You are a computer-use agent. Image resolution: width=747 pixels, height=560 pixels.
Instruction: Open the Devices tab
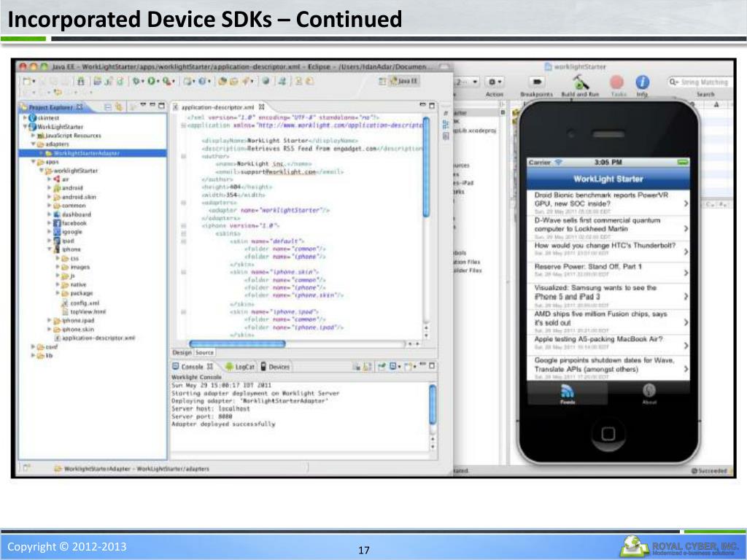(x=275, y=367)
